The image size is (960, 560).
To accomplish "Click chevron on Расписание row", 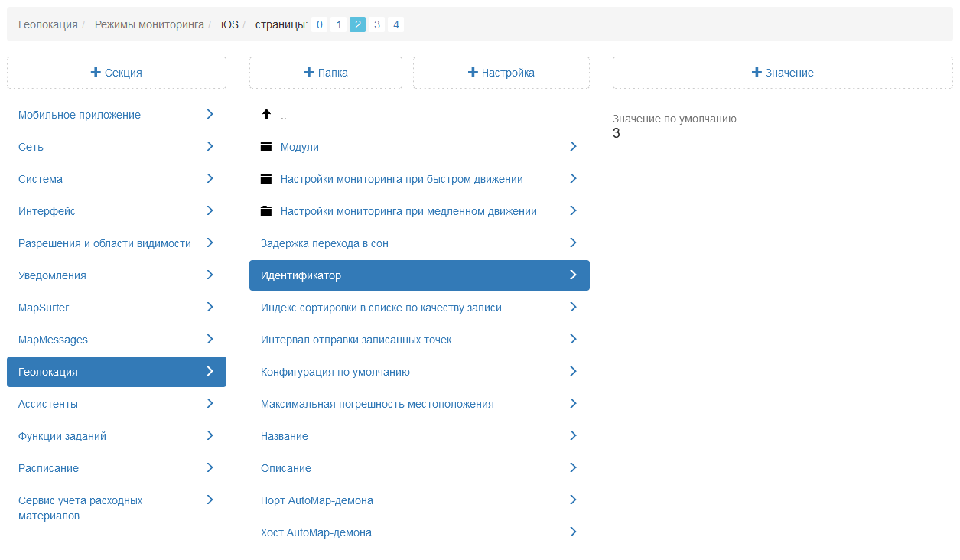I will point(210,467).
